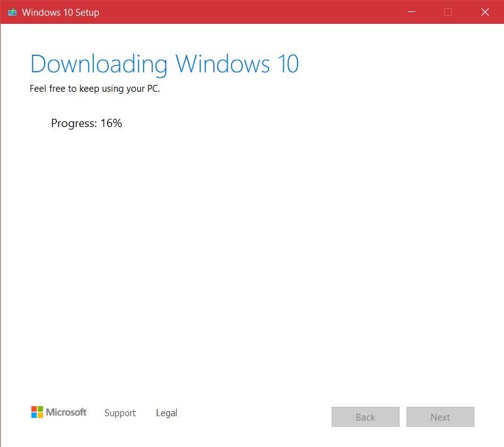Click the "Feel free to keep using your PC" text

click(94, 89)
